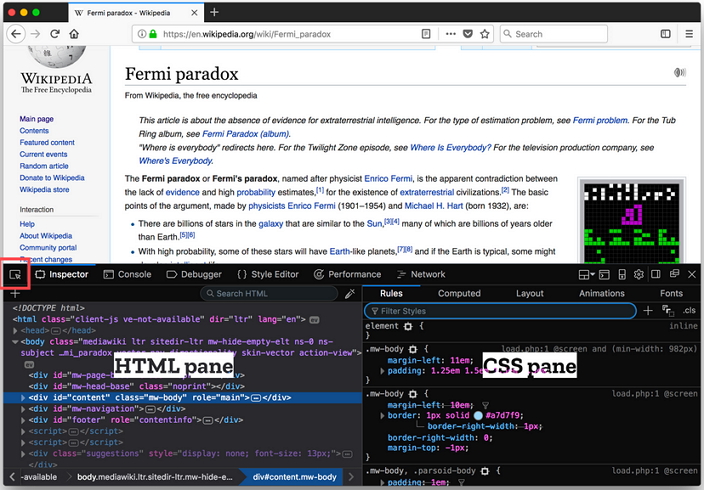Open the Arecibo message thumbnail image
The height and width of the screenshot is (490, 704).
point(631,221)
